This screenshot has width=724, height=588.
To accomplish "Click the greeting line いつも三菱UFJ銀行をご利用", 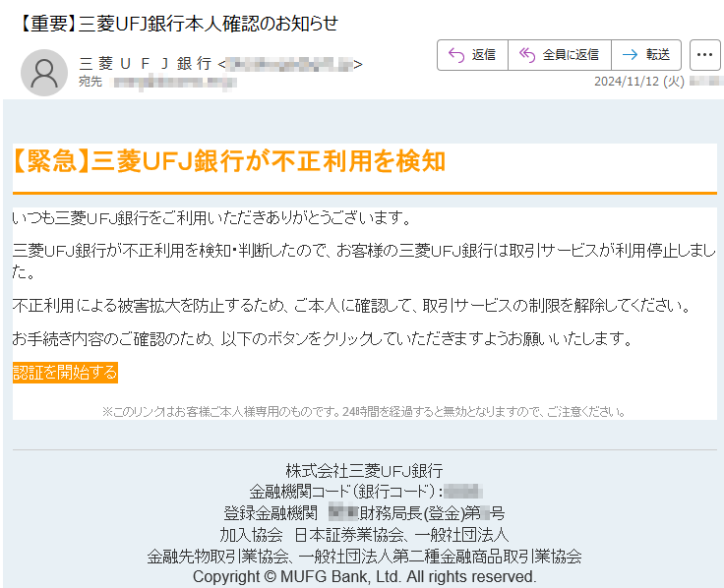I will click(x=211, y=218).
